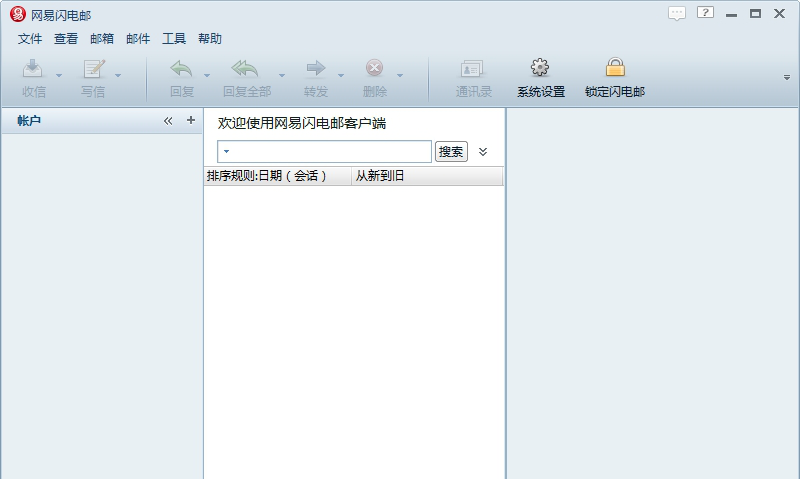
Task: Open the 帮助 menu
Action: tap(210, 39)
